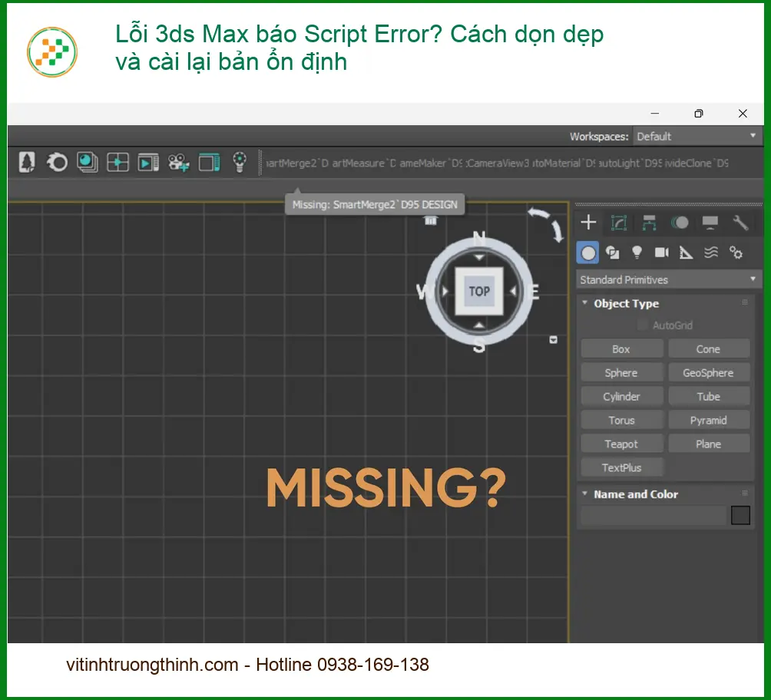Select the Lights category bulb icon
This screenshot has width=771, height=700.
pyautogui.click(x=637, y=253)
